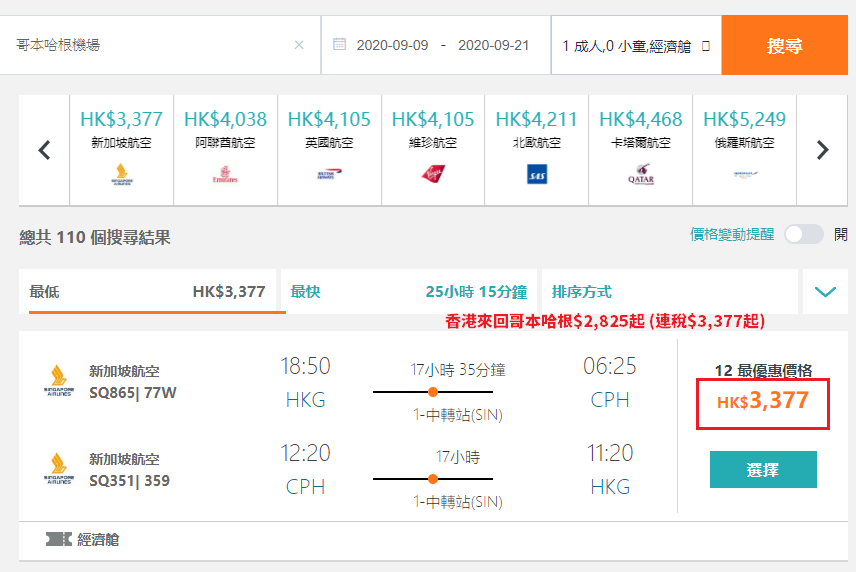Open passengers and cabin class dropdown
Image resolution: width=856 pixels, height=572 pixels.
[636, 45]
